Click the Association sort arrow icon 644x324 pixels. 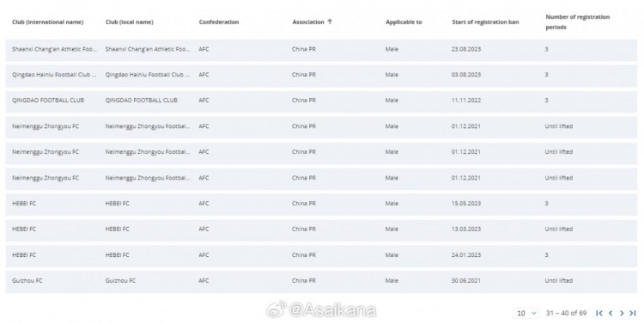pyautogui.click(x=330, y=21)
